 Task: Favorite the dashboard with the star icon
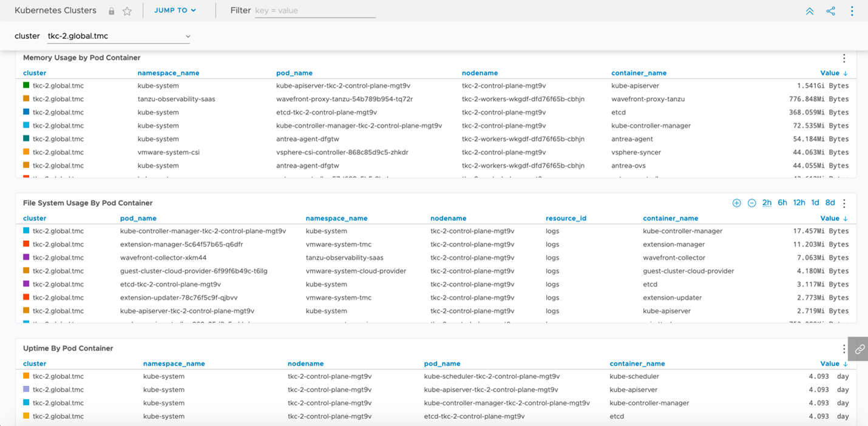[127, 11]
